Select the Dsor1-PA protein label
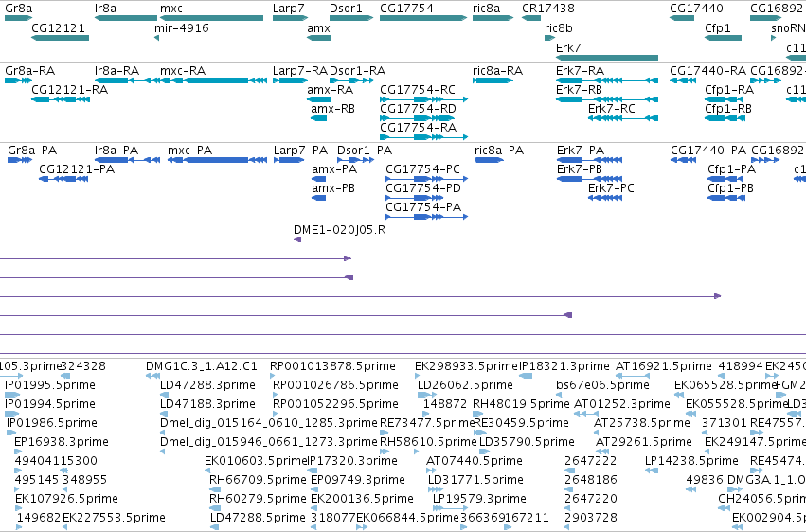Viewport: 806px width, 532px height. click(x=365, y=151)
